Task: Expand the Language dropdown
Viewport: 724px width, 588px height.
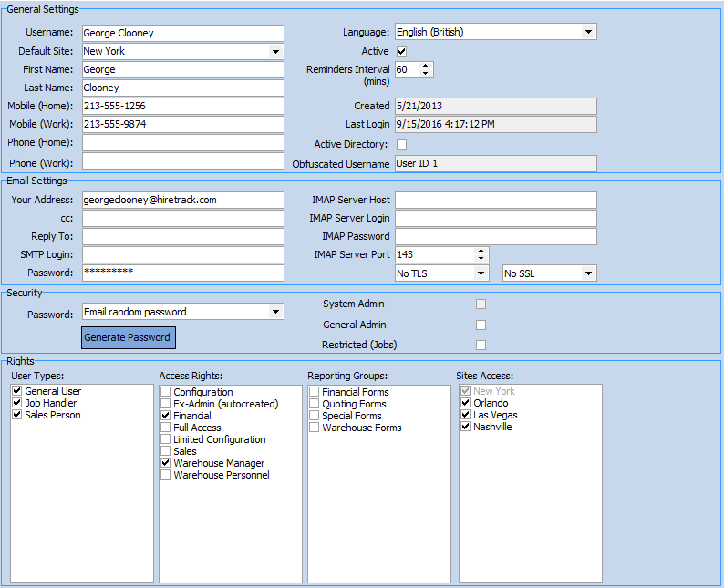Action: 588,33
